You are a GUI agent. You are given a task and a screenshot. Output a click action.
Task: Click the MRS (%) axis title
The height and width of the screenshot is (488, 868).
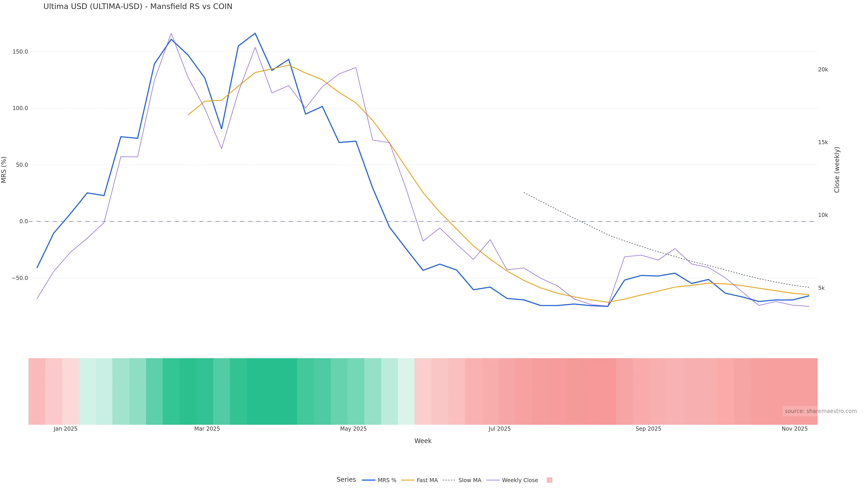click(4, 170)
